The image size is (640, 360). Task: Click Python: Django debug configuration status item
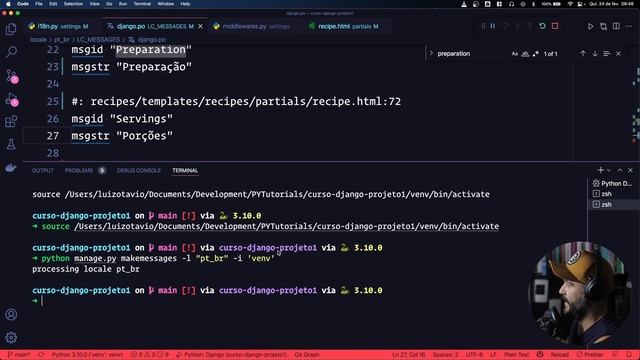(231, 355)
